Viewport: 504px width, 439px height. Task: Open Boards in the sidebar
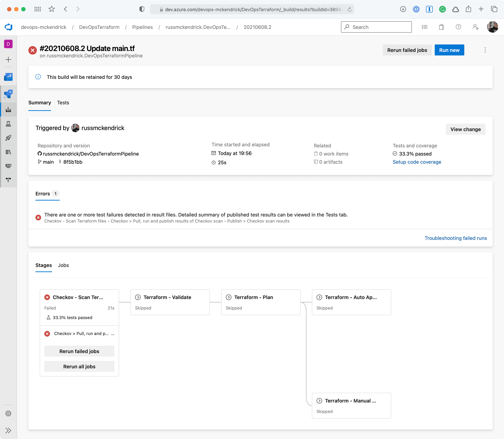coord(8,77)
